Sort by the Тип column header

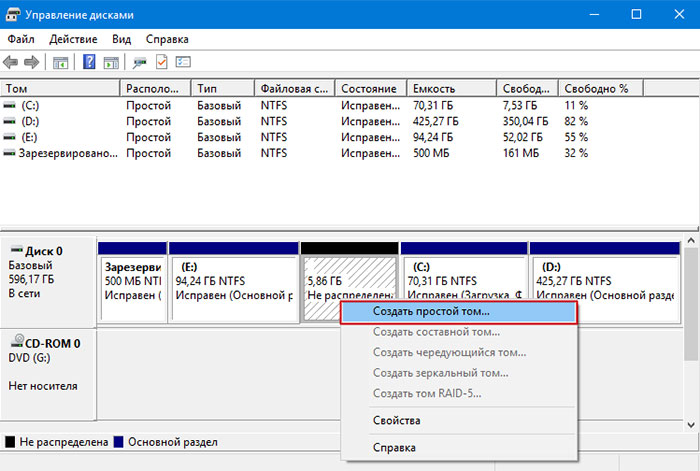click(223, 88)
